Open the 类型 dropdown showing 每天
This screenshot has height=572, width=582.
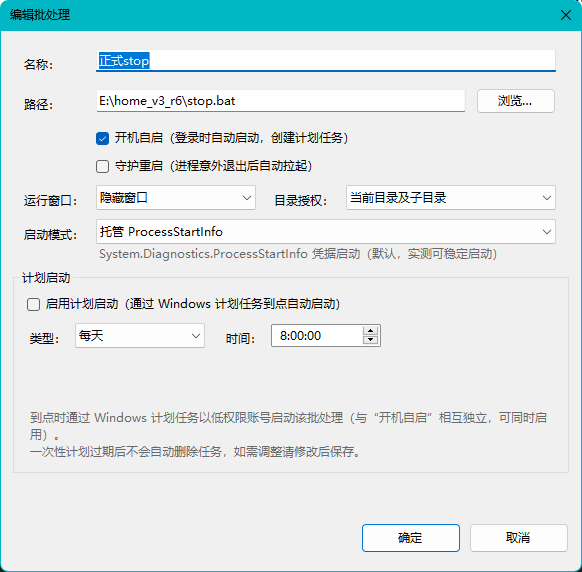pyautogui.click(x=140, y=336)
